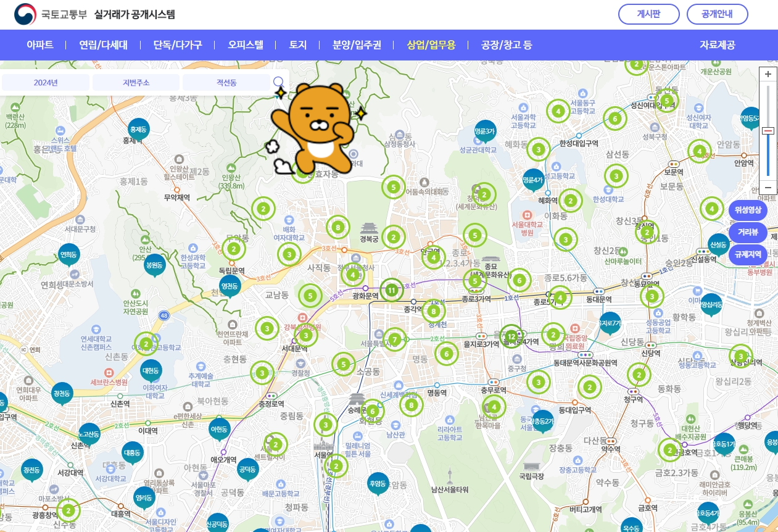Select the 아파트 menu
This screenshot has width=778, height=532.
tap(40, 45)
